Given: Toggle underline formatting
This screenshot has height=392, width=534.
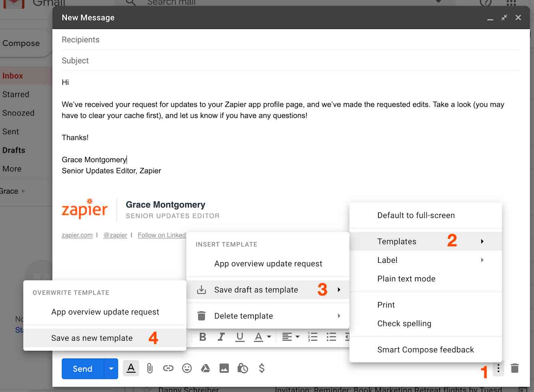Looking at the screenshot, I should point(240,337).
